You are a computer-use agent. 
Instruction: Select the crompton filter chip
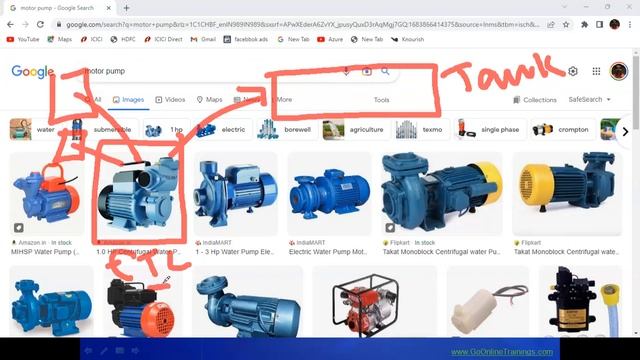pos(562,129)
